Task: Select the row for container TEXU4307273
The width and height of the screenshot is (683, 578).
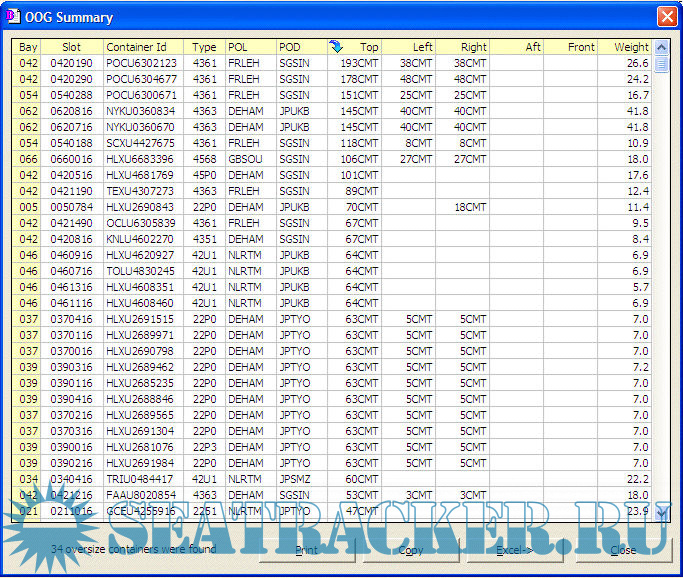Action: (x=141, y=191)
